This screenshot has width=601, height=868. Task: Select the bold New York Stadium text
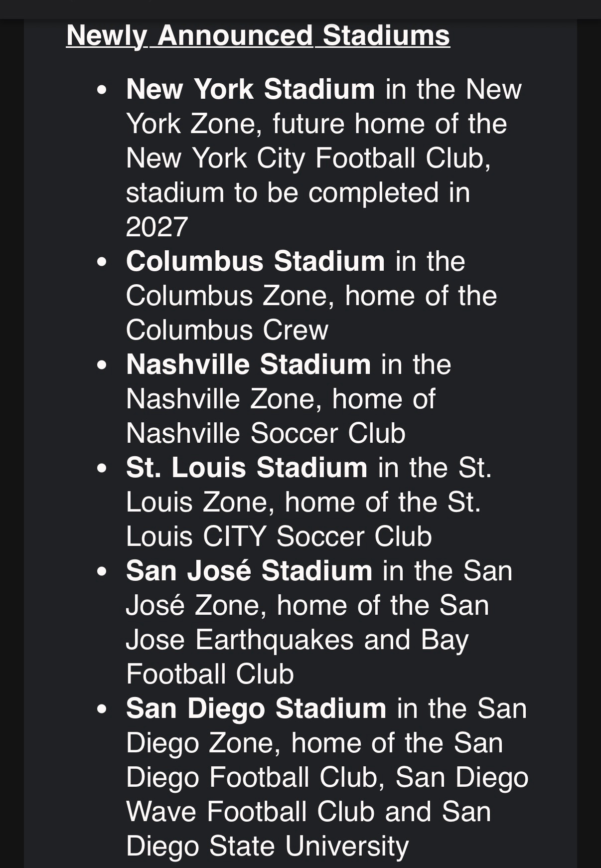coord(250,89)
